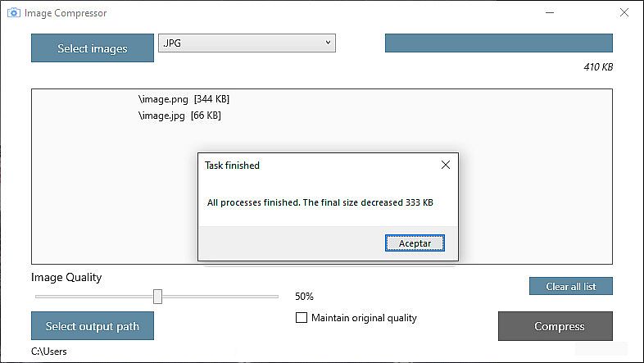Click the Image Compressor camera app icon

click(13, 13)
